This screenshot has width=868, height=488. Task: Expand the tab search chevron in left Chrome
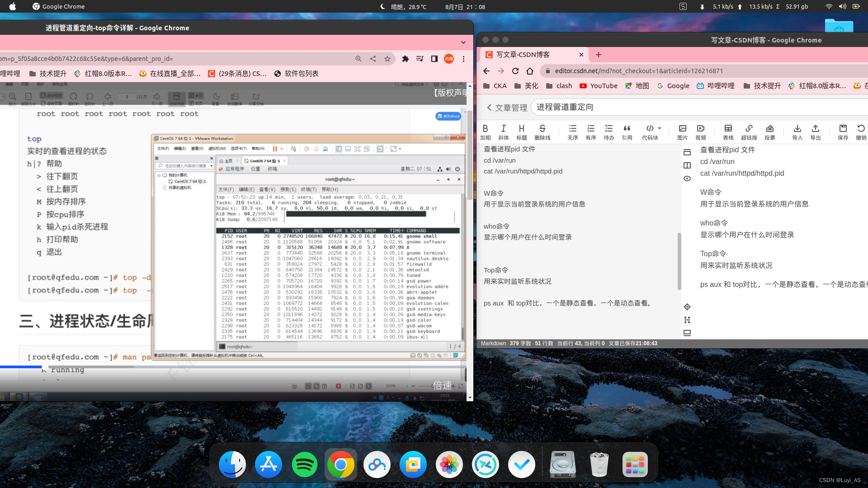tap(463, 42)
